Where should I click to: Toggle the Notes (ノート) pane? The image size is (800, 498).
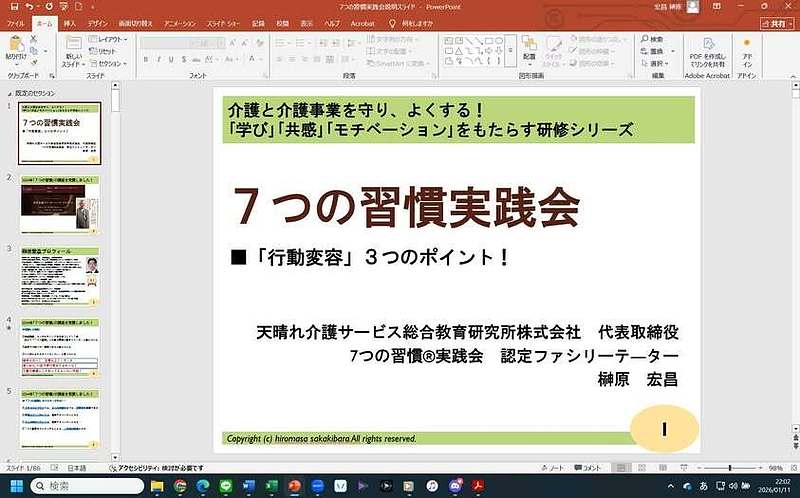554,468
